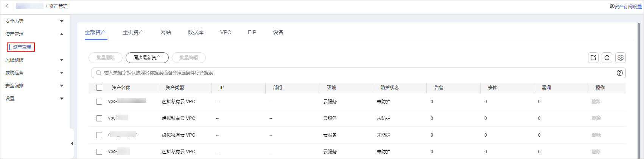
Task: Click the export icon button
Action: (593, 58)
